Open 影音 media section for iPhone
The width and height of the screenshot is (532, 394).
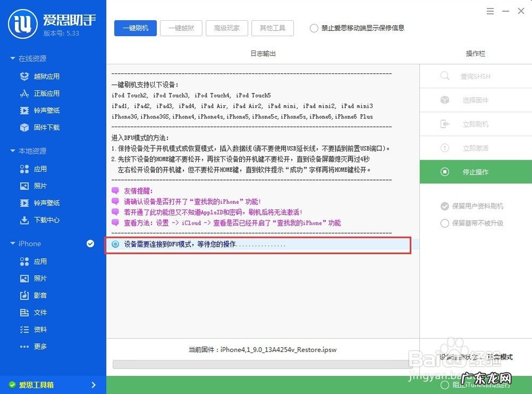coord(24,295)
